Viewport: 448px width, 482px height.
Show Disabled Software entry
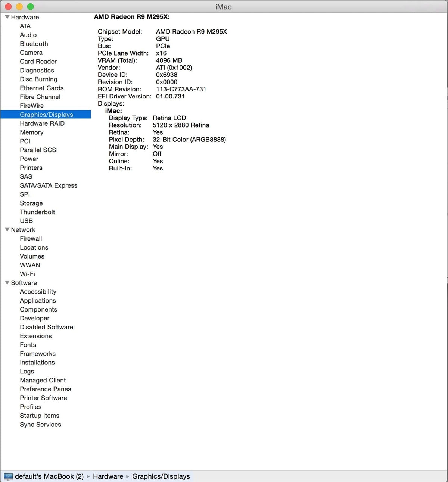47,327
